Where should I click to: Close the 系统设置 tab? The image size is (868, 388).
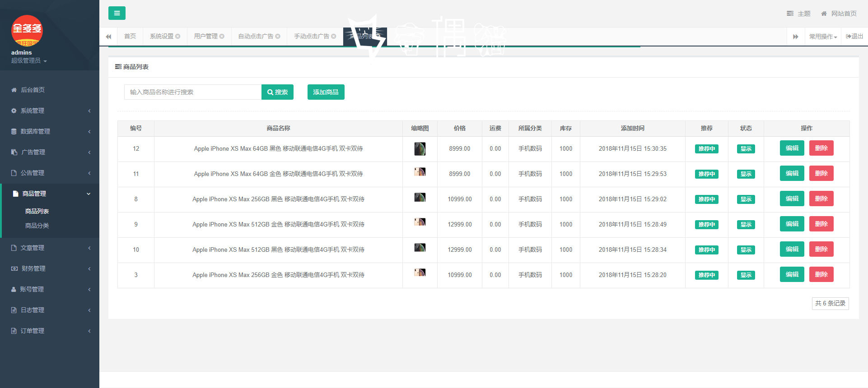178,37
